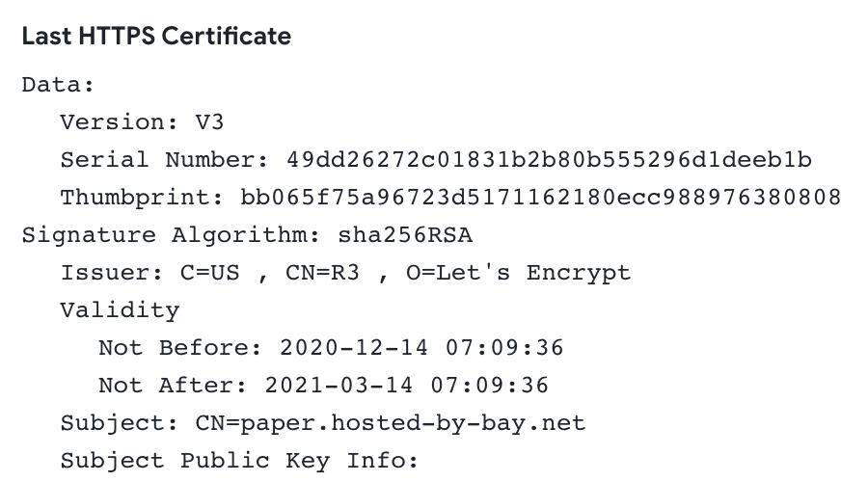Select the "Version: V3" line

(142, 122)
